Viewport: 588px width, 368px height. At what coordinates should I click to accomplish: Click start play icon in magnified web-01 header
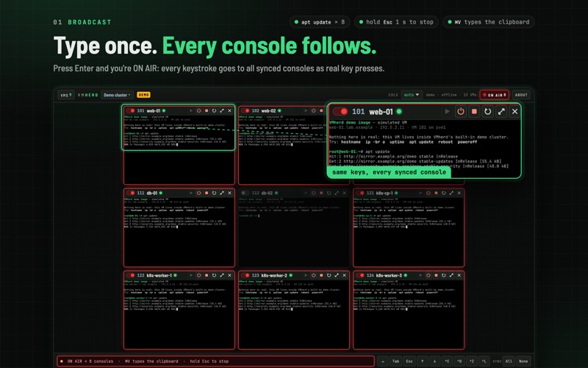tap(447, 112)
